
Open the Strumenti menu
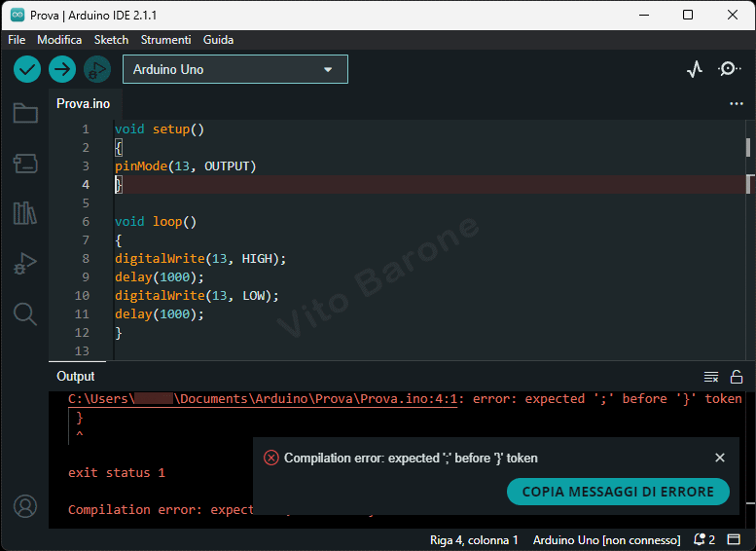165,40
